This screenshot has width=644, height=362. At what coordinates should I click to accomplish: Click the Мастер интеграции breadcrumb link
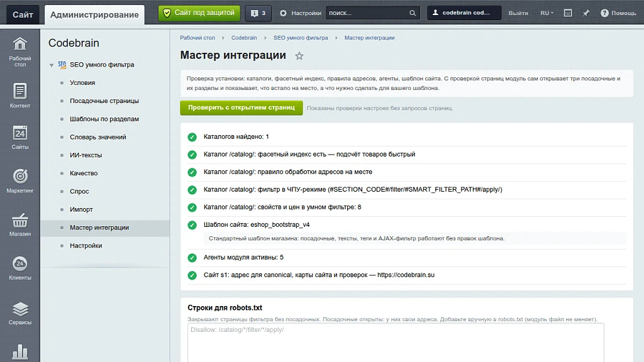tap(369, 38)
